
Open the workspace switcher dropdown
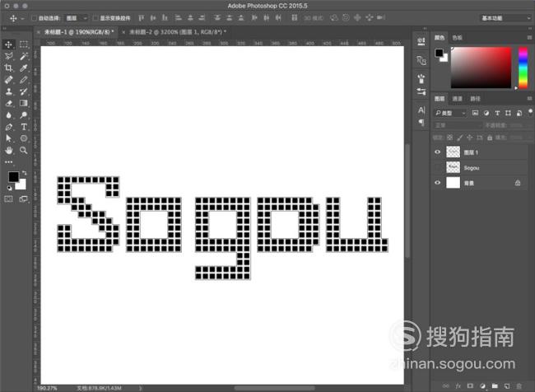coord(505,18)
